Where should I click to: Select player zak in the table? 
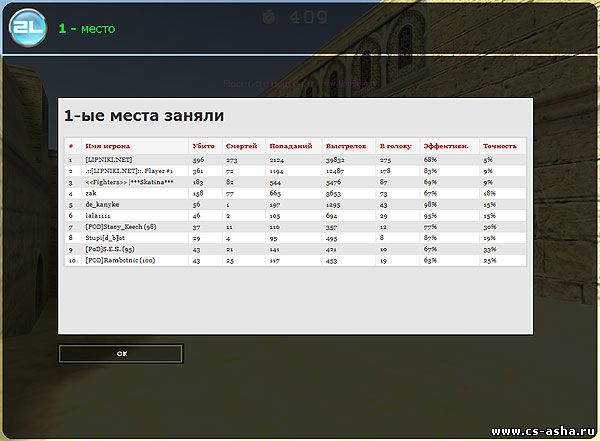pos(91,193)
